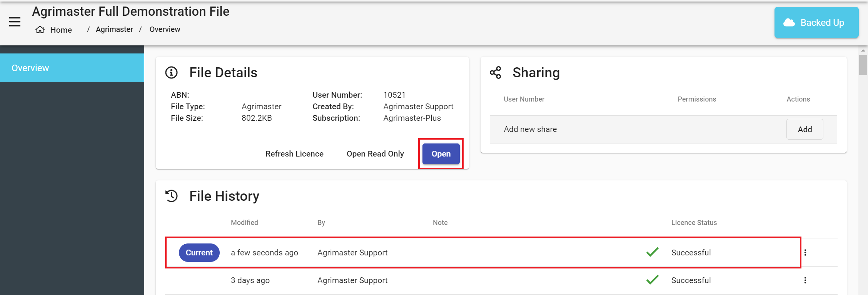Screen dimensions: 868x295
Task: Click green checkmark in Current row
Action: coord(653,252)
